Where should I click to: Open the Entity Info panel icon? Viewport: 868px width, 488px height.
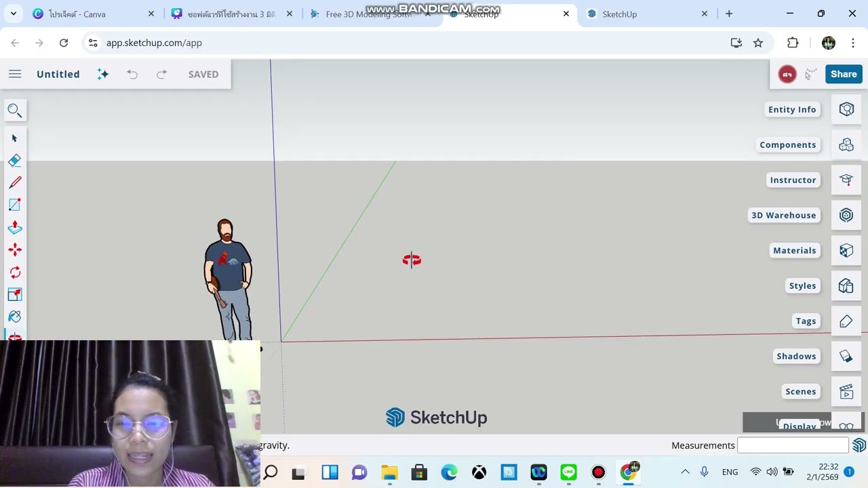846,109
